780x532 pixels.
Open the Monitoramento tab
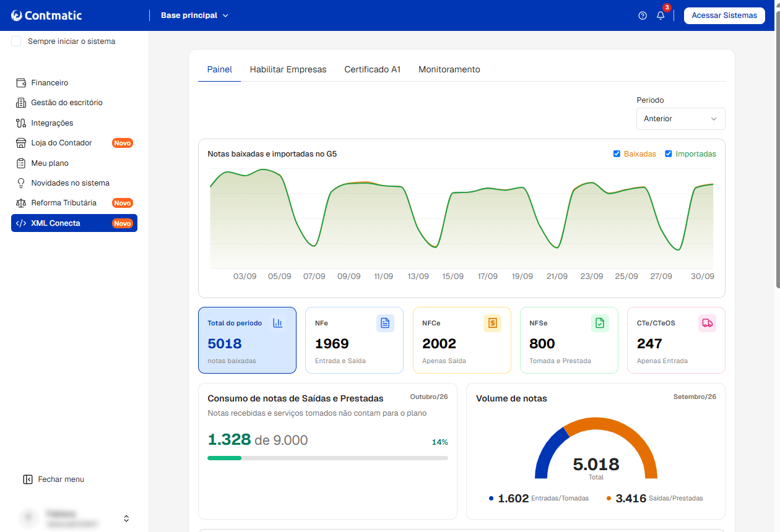point(449,69)
